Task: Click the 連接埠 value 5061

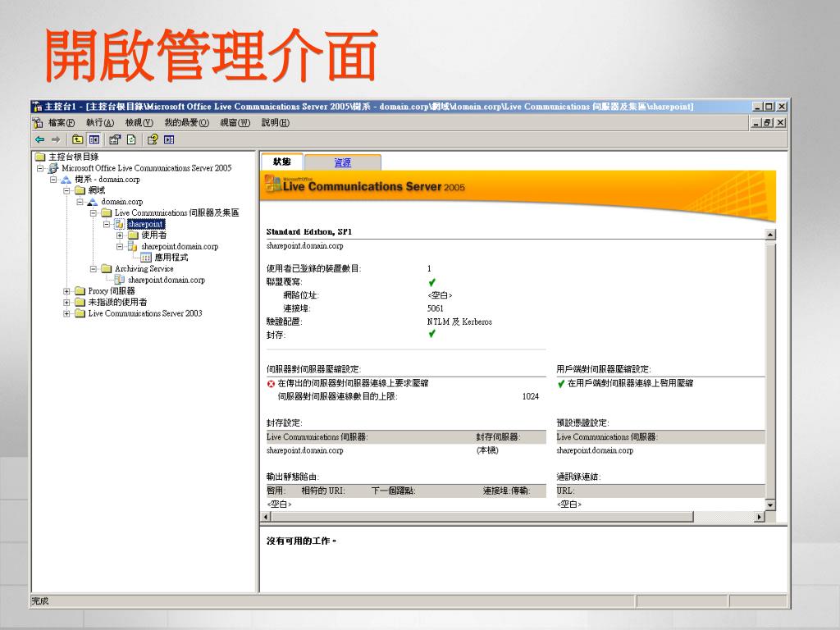Action: click(x=436, y=308)
